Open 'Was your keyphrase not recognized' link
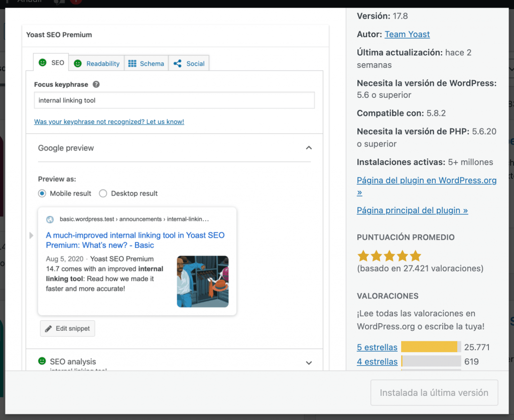 (x=109, y=121)
